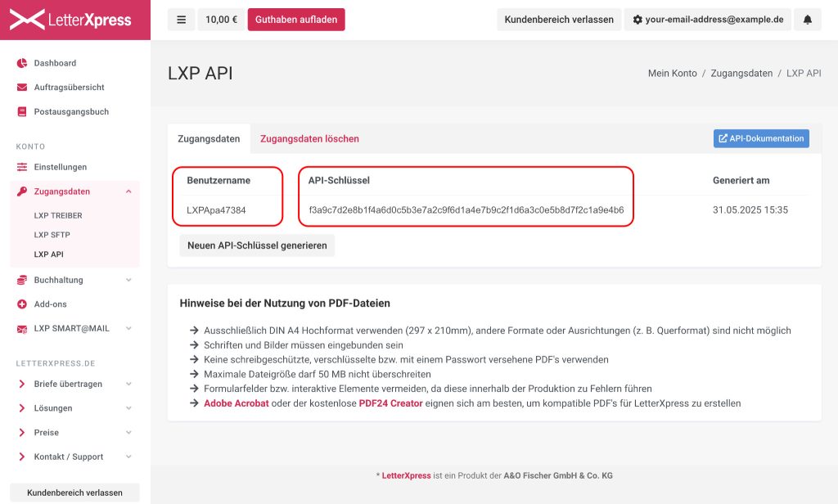838x504 pixels.
Task: Click Neuen API-Schlüssel generieren button
Action: [257, 245]
